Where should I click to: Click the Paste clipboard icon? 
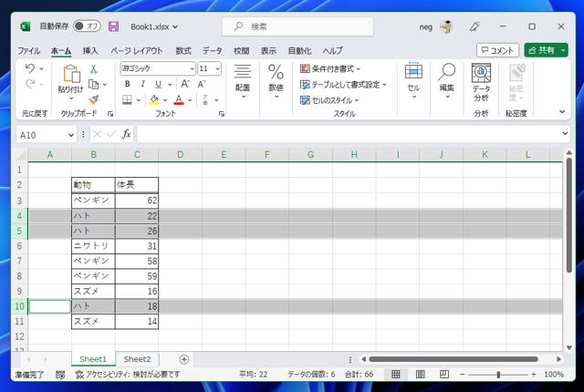pos(71,74)
